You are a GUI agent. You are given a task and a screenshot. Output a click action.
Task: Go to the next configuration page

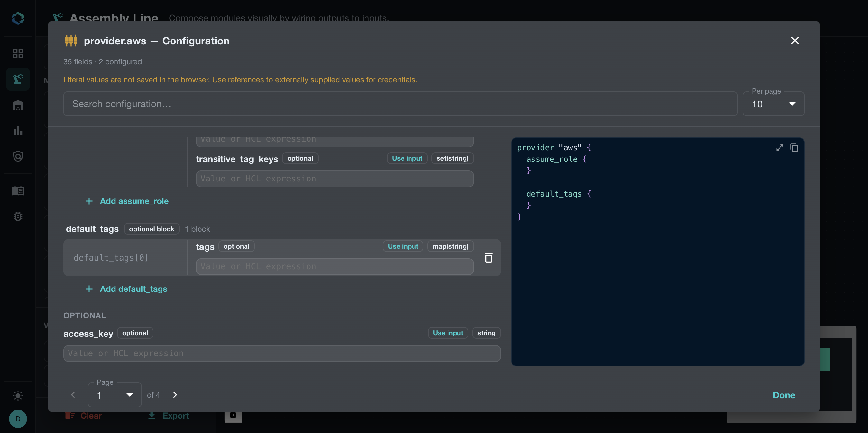click(x=175, y=395)
